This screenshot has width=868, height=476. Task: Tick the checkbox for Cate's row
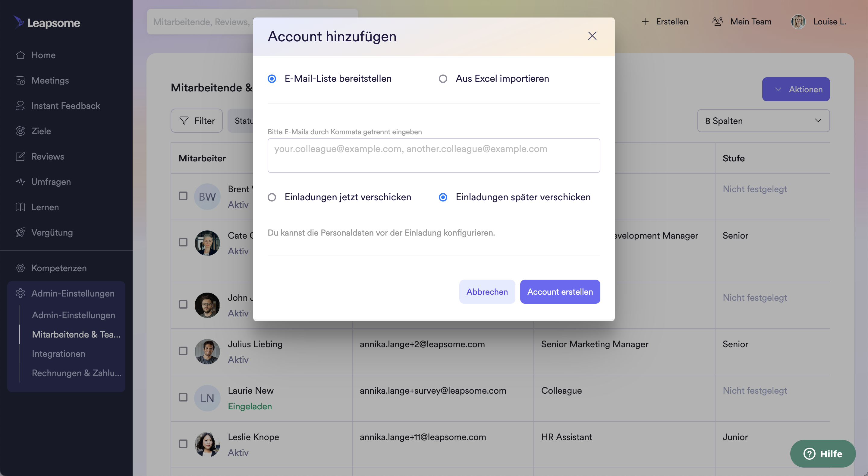183,242
